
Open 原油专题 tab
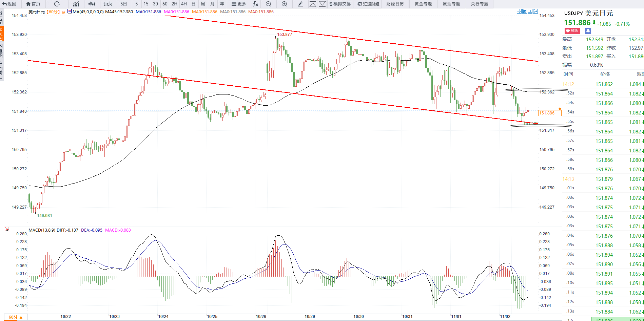click(451, 4)
